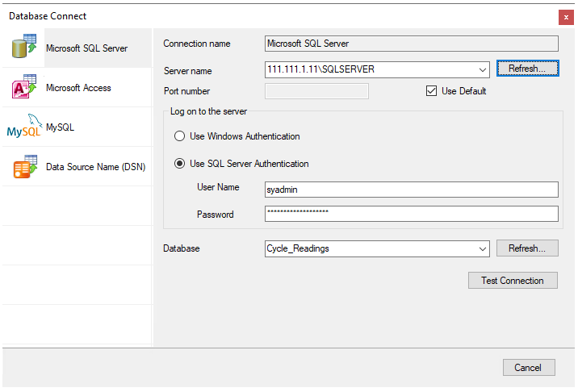Image resolution: width=578 pixels, height=392 pixels.
Task: Edit the User Name field containing syadmin
Action: tap(412, 190)
